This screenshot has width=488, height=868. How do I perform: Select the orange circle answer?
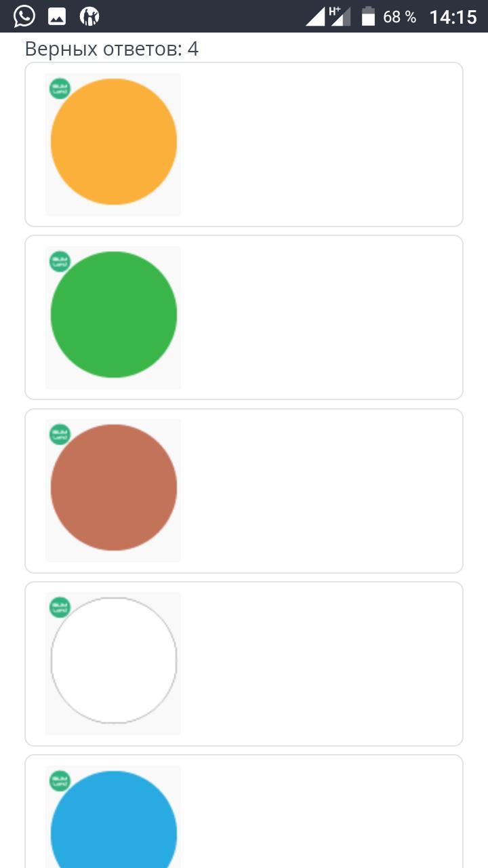[114, 142]
